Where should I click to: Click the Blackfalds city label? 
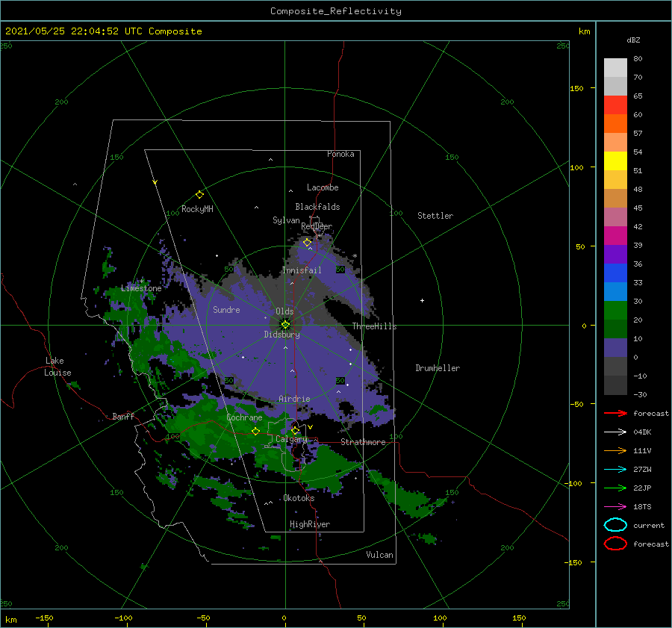pos(317,207)
